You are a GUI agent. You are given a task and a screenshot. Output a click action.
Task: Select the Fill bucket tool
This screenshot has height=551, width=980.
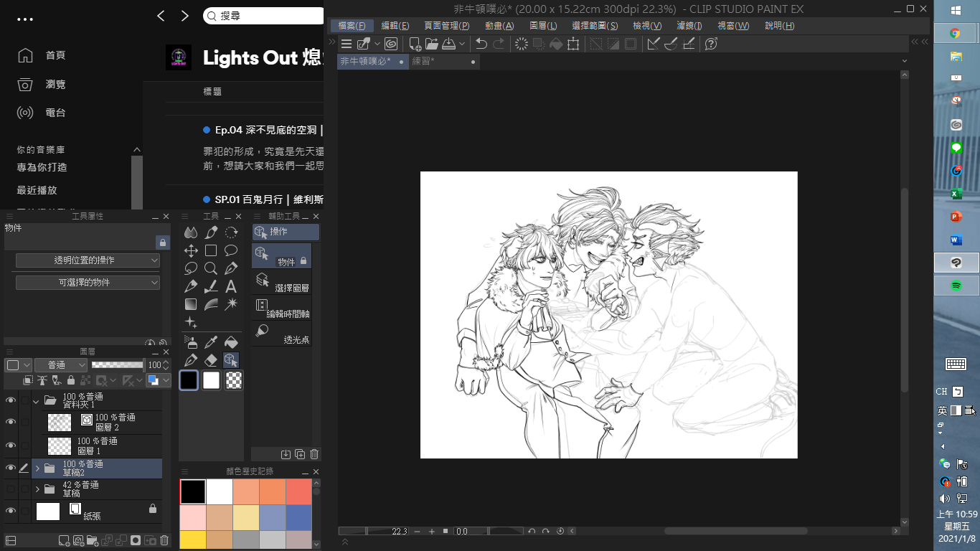click(231, 342)
